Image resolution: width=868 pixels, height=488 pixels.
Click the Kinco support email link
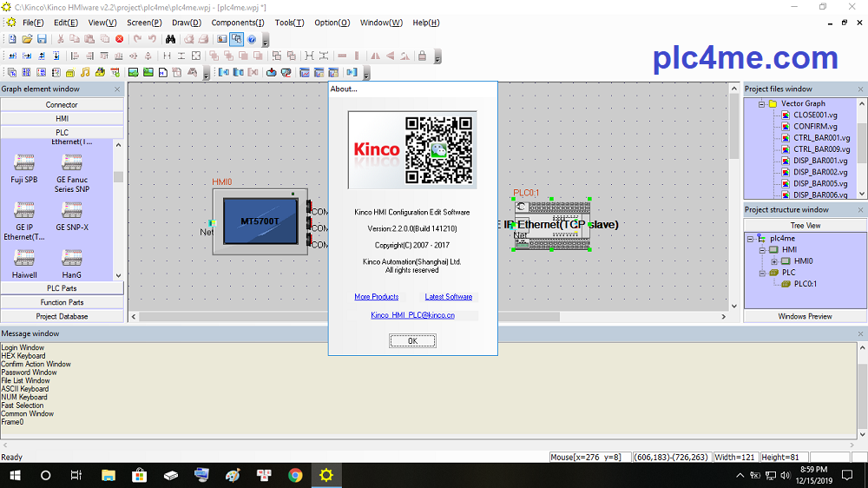(x=412, y=315)
